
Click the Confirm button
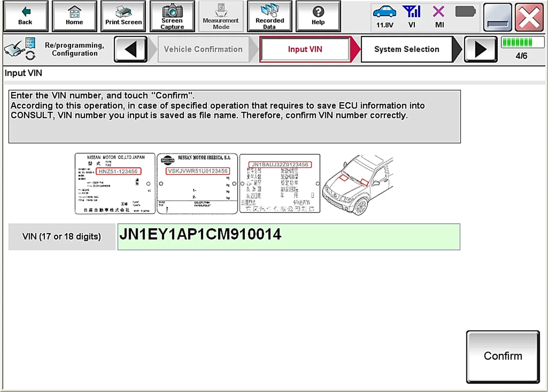(x=503, y=357)
